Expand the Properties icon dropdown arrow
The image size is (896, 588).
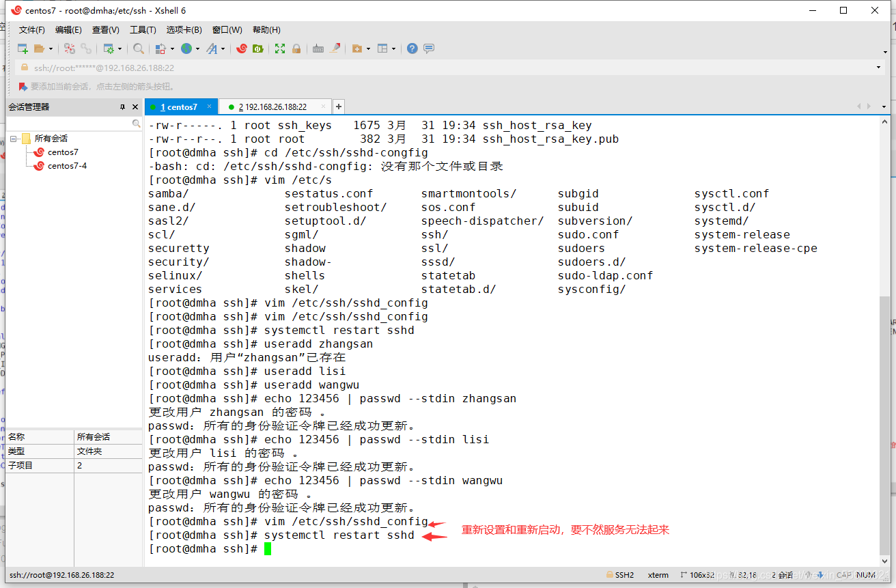click(120, 48)
